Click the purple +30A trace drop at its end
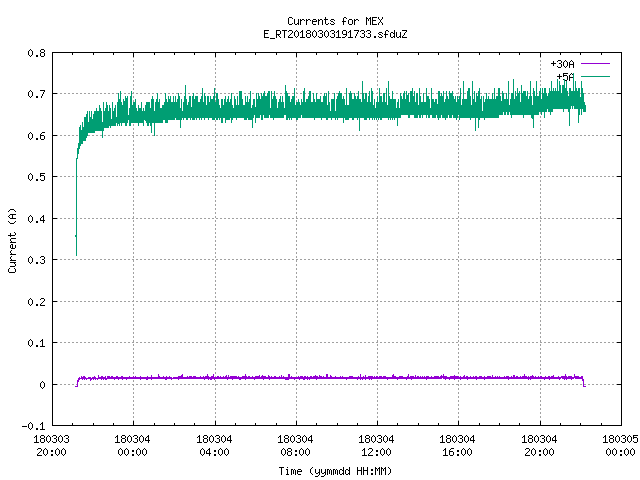Viewport: 640px width, 480px height. (x=584, y=382)
